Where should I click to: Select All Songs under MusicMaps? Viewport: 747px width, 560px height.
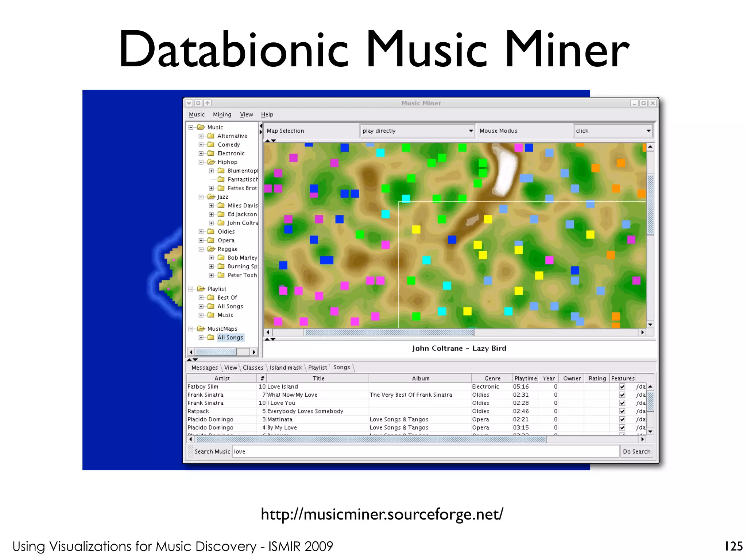pos(230,338)
